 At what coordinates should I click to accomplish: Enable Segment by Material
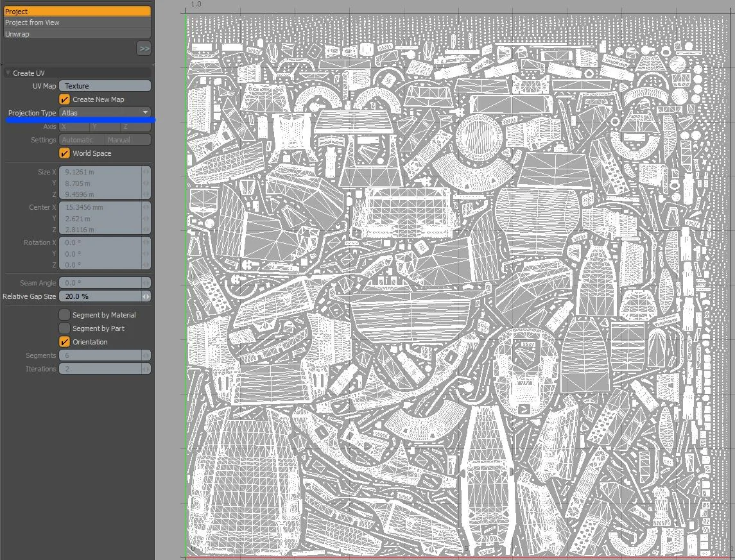[x=65, y=315]
